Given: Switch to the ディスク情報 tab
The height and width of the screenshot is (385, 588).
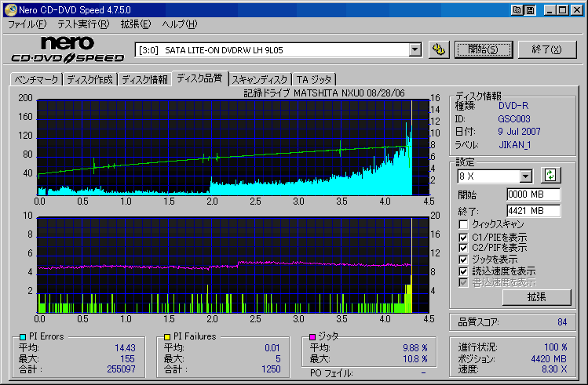Looking at the screenshot, I should coord(144,79).
